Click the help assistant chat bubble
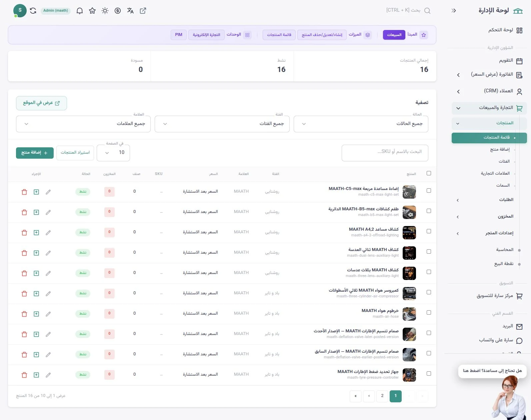 (492, 371)
